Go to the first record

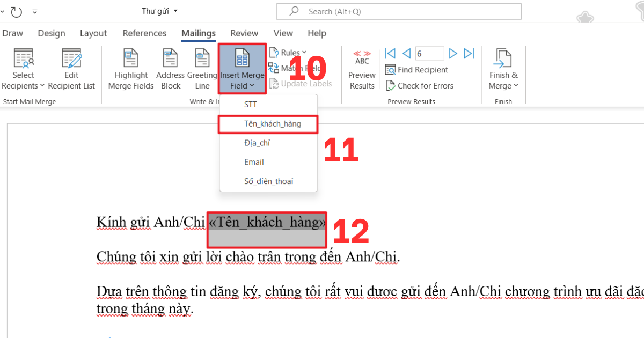pos(390,53)
